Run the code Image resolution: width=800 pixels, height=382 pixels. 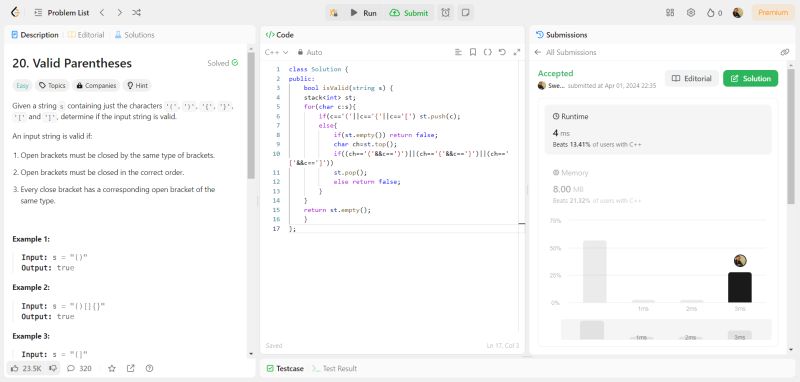point(364,13)
